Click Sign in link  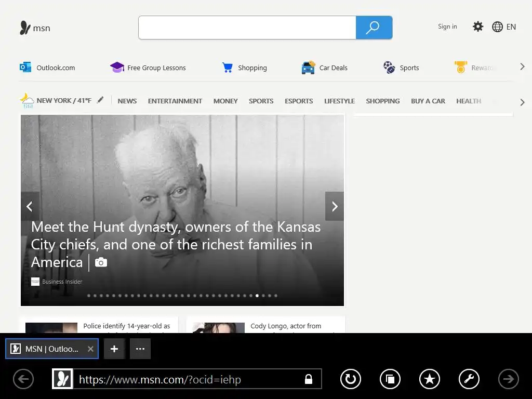coord(447,26)
